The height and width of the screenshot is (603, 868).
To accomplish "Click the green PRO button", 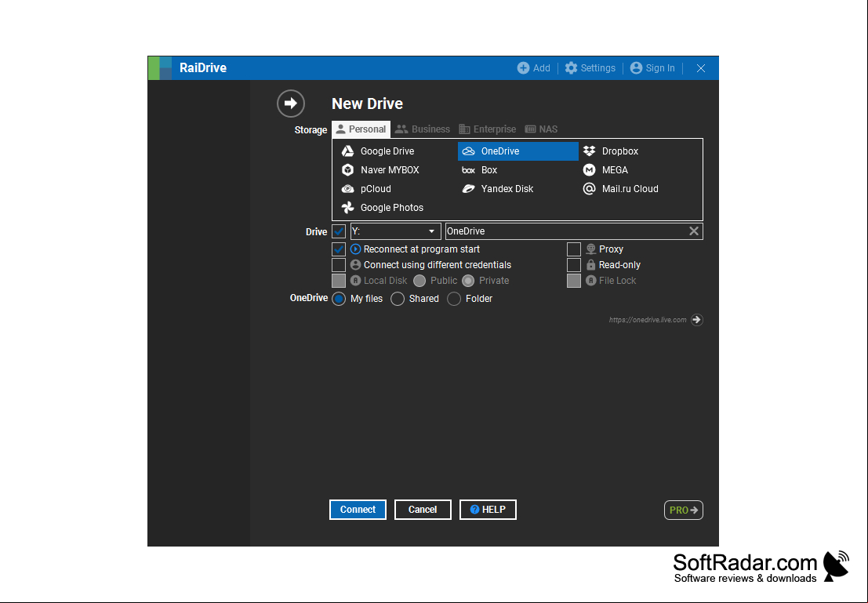I will 684,510.
